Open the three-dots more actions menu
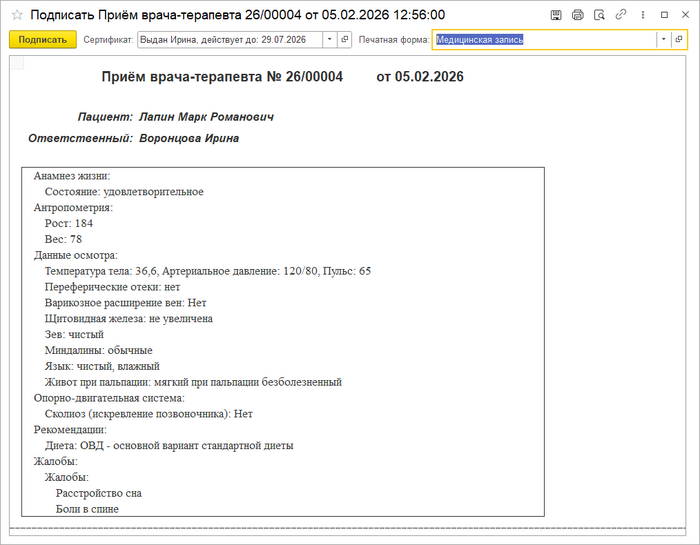This screenshot has height=545, width=700. (x=643, y=15)
